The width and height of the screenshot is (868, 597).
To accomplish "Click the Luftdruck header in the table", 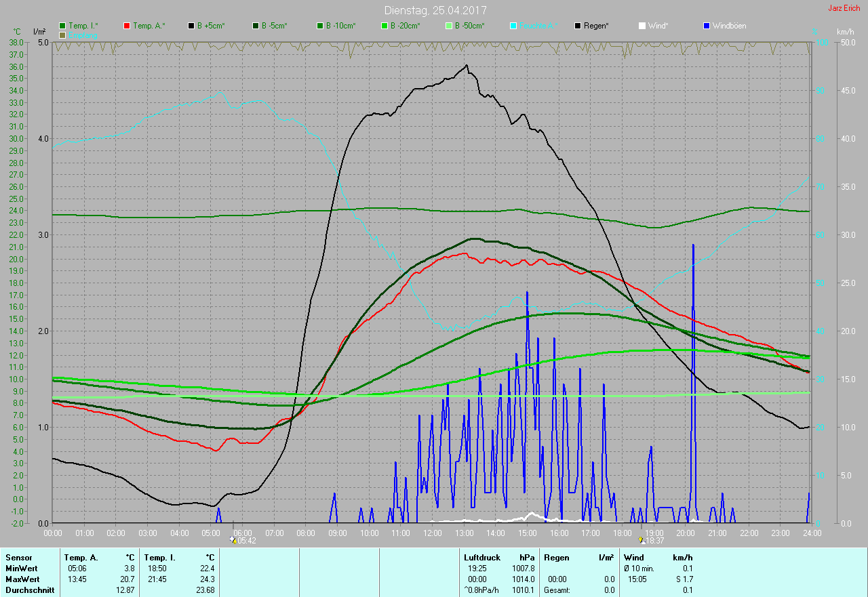I will 482,557.
